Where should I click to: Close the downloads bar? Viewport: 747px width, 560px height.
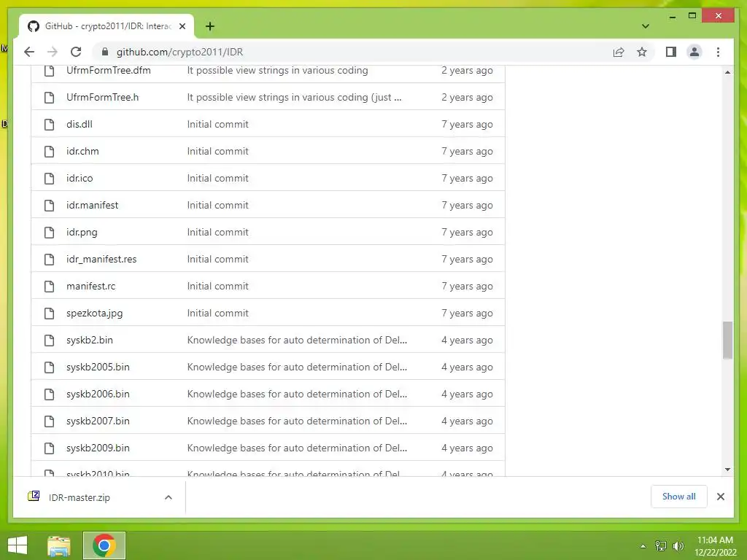[720, 497]
